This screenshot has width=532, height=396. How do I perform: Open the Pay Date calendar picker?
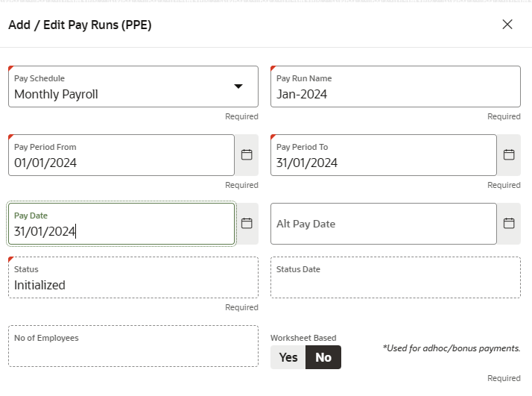(247, 224)
